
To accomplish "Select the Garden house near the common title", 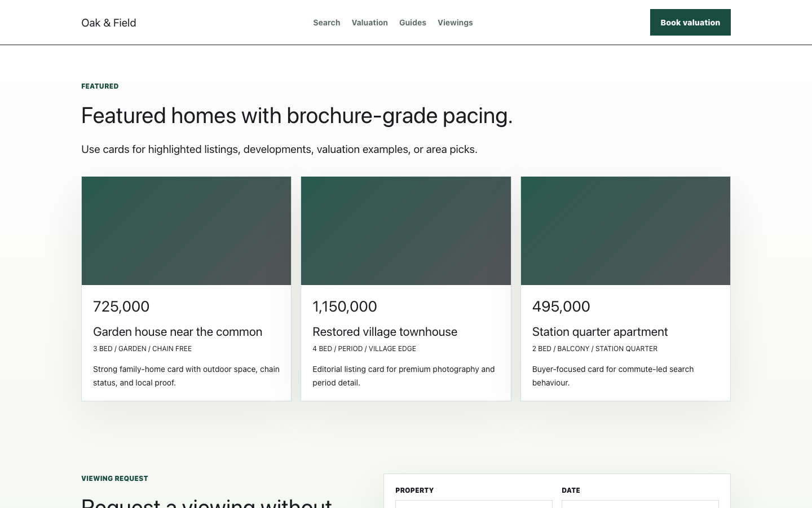I will pyautogui.click(x=178, y=332).
